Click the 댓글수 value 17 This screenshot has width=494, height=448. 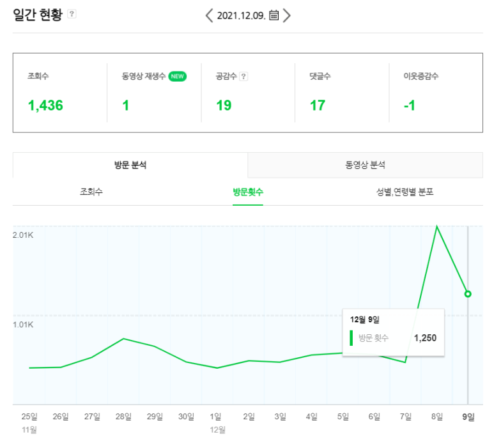pyautogui.click(x=318, y=105)
